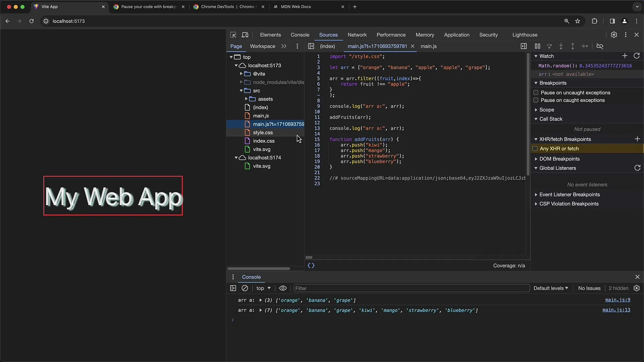Toggle the device toolbar icon

click(245, 35)
